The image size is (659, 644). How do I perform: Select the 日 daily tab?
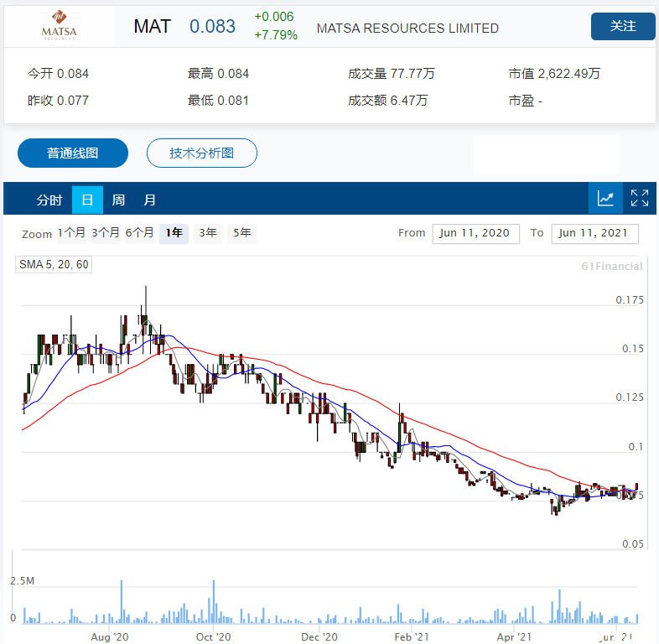[87, 200]
